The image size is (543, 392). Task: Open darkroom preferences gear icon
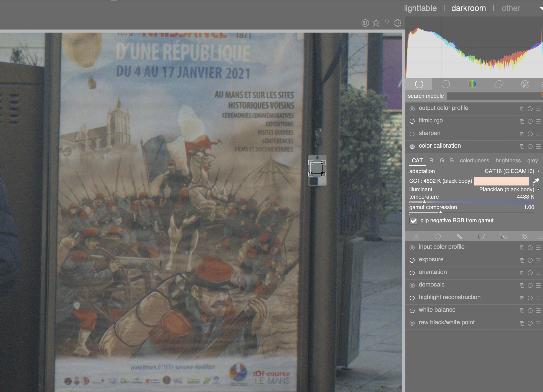coord(398,23)
